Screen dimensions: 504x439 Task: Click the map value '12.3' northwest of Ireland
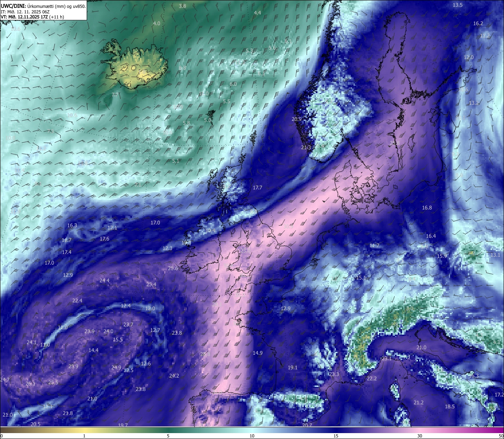click(x=167, y=248)
